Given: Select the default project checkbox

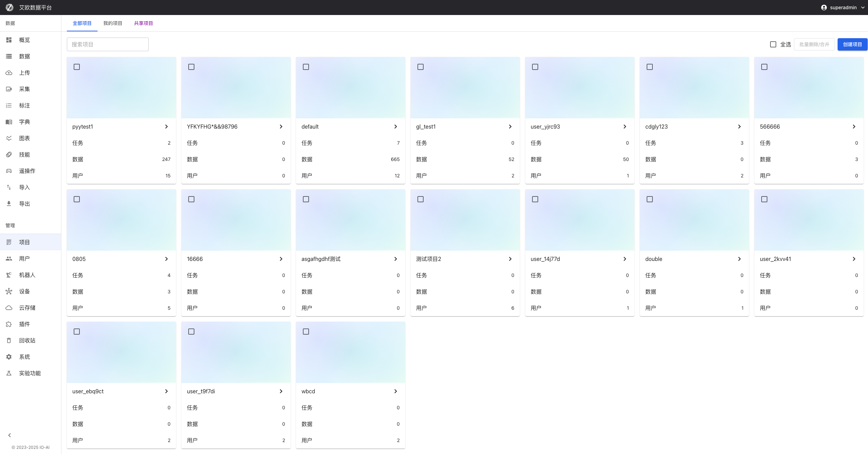Looking at the screenshot, I should click(x=306, y=67).
